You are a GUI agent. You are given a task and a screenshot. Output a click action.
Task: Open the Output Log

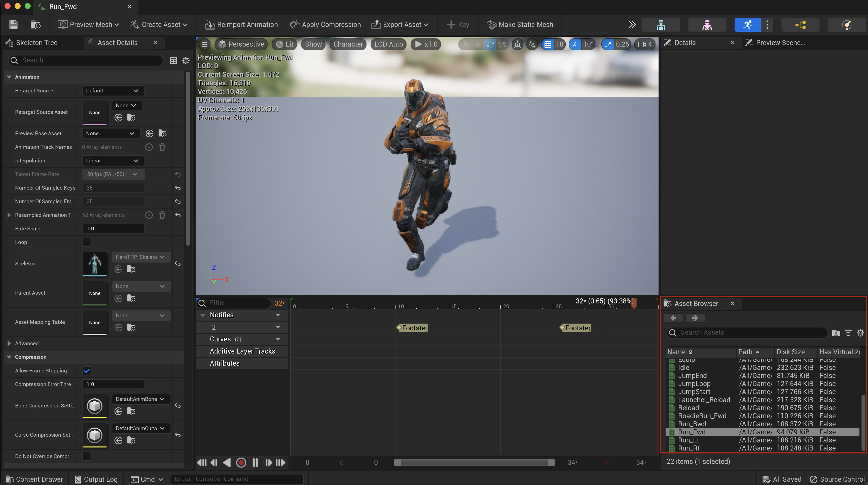coord(96,479)
